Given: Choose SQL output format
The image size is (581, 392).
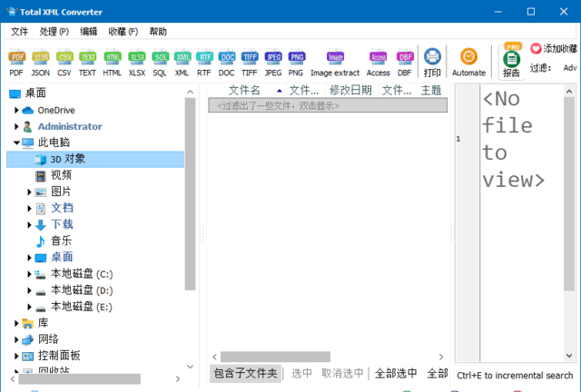Looking at the screenshot, I should [x=160, y=62].
